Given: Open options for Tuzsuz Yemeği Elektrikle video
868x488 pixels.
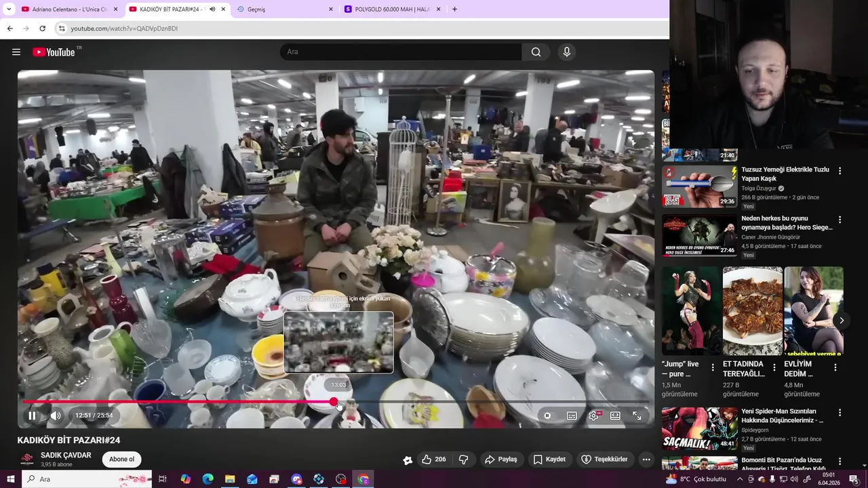Looking at the screenshot, I should 840,171.
